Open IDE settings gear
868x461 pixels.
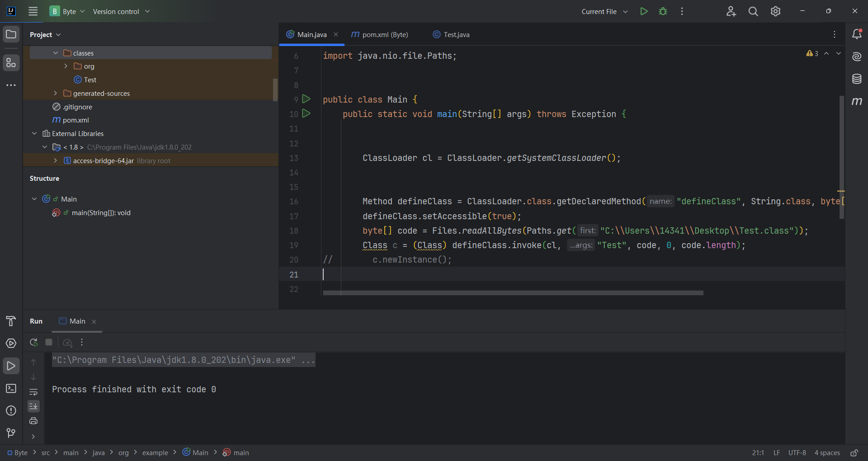(775, 11)
